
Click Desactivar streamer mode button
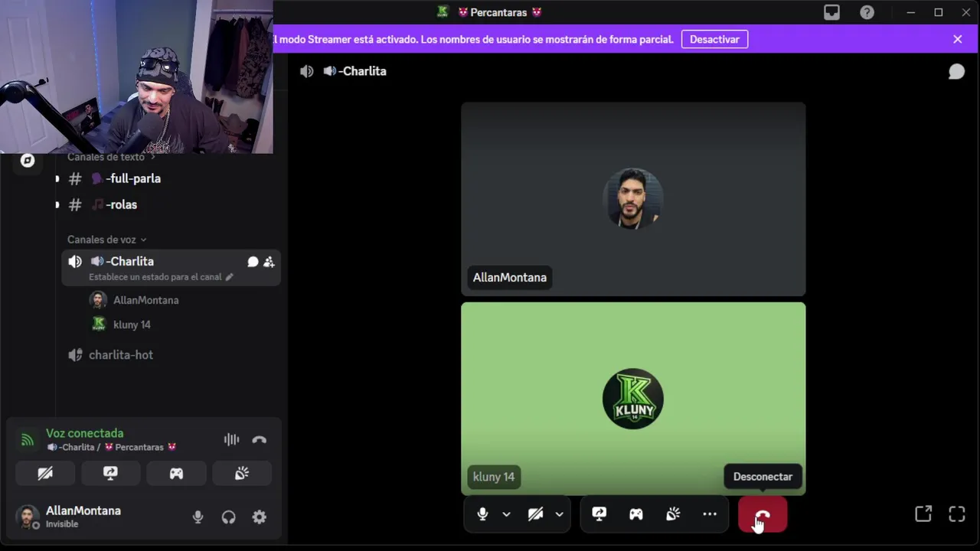click(x=714, y=39)
